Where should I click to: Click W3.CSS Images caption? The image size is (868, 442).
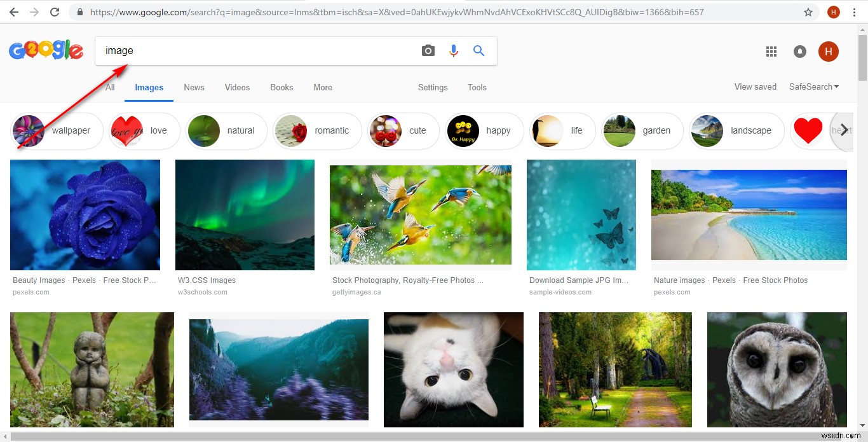click(207, 280)
